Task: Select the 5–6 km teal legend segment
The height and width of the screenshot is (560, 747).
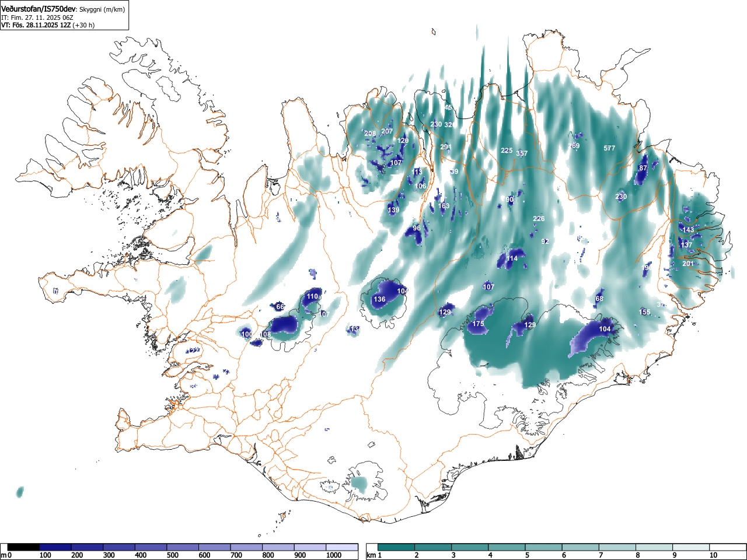Action: [x=544, y=547]
